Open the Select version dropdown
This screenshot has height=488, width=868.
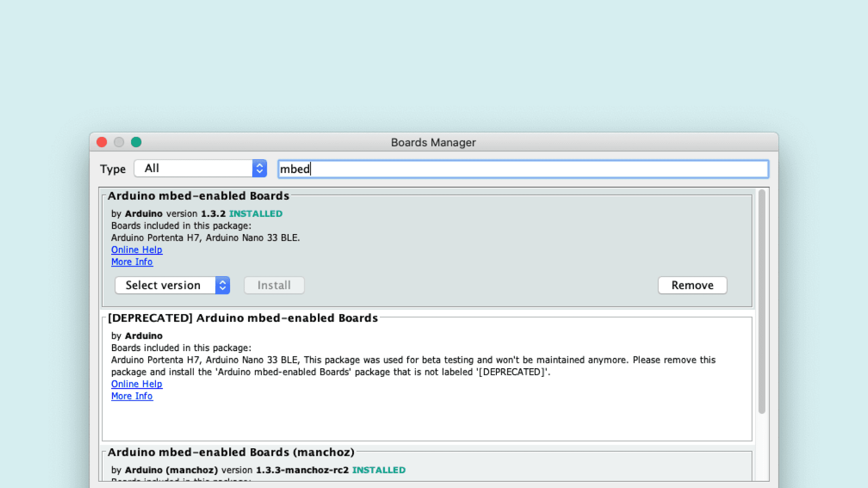point(165,285)
